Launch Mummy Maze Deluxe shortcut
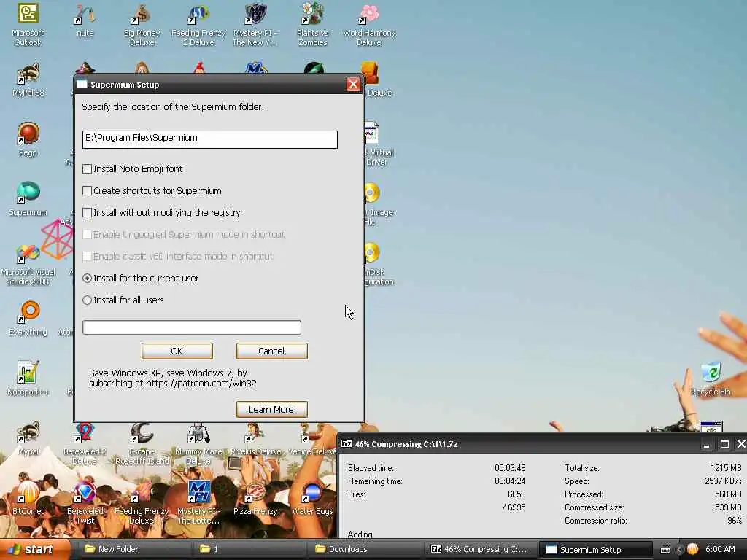The image size is (747, 560). coord(198,443)
